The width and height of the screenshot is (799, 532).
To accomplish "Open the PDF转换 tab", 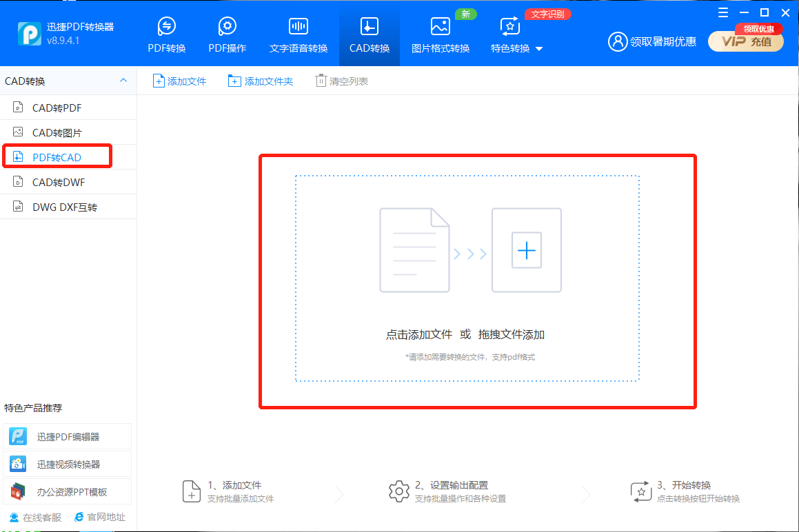I will click(167, 34).
